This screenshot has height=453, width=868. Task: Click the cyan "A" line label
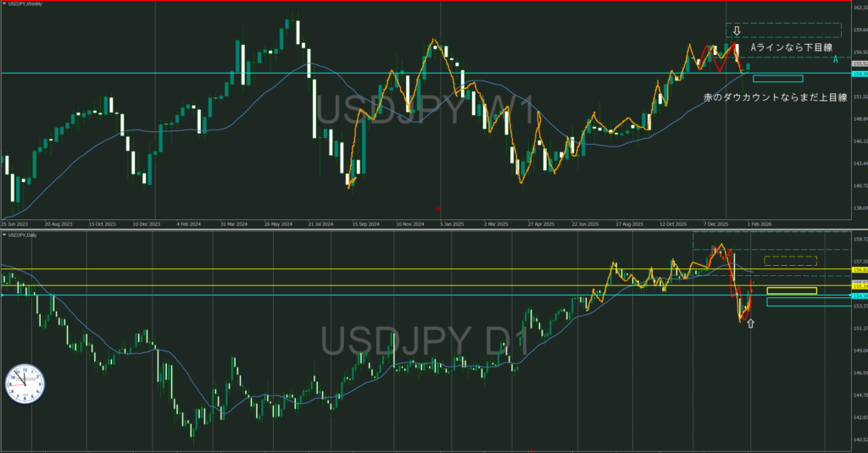[x=835, y=60]
